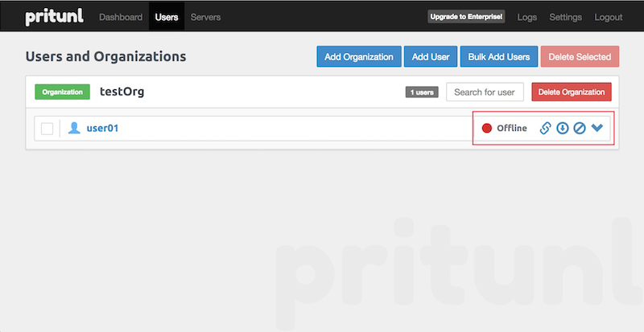Select the user01 checkbox
The width and height of the screenshot is (644, 332).
47,129
